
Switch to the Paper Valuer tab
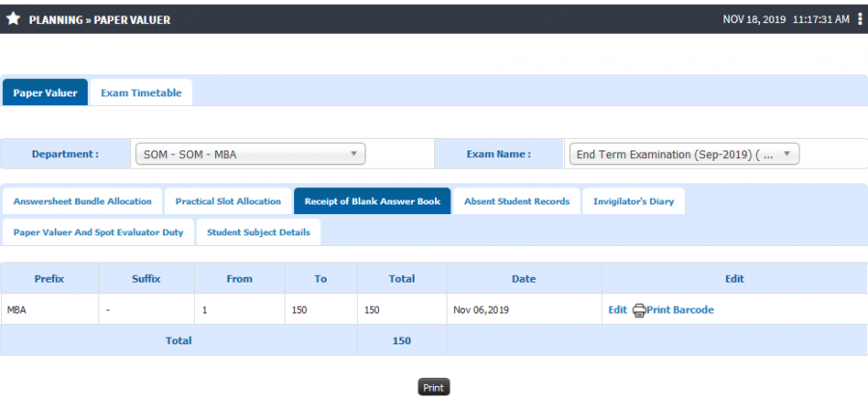click(x=45, y=93)
